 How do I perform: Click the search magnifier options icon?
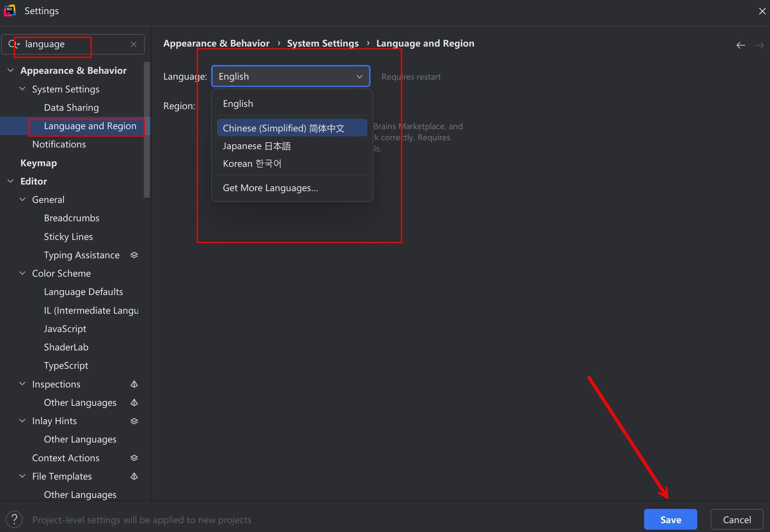[x=14, y=44]
